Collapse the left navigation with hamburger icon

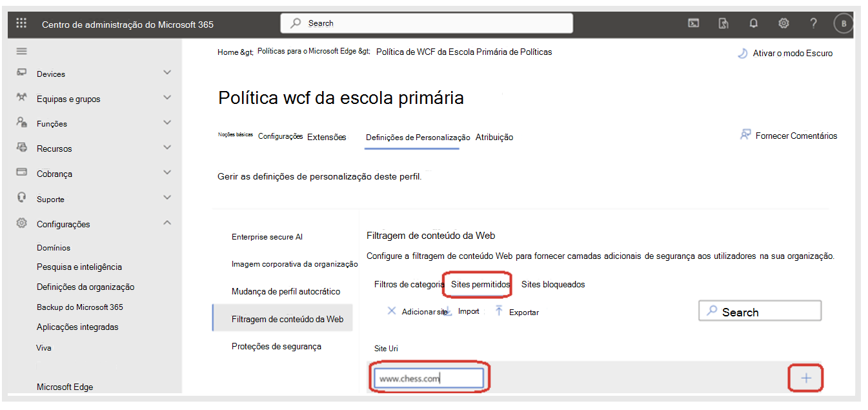[x=21, y=51]
